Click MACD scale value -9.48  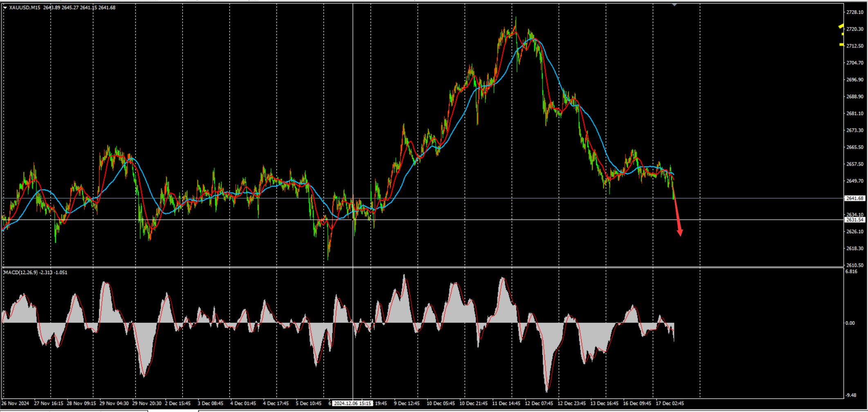tap(851, 395)
